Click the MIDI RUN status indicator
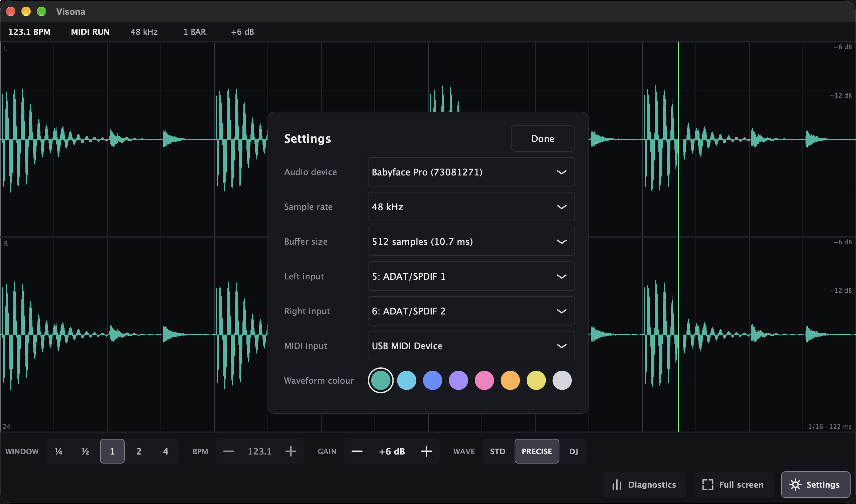The image size is (856, 504). pos(90,32)
